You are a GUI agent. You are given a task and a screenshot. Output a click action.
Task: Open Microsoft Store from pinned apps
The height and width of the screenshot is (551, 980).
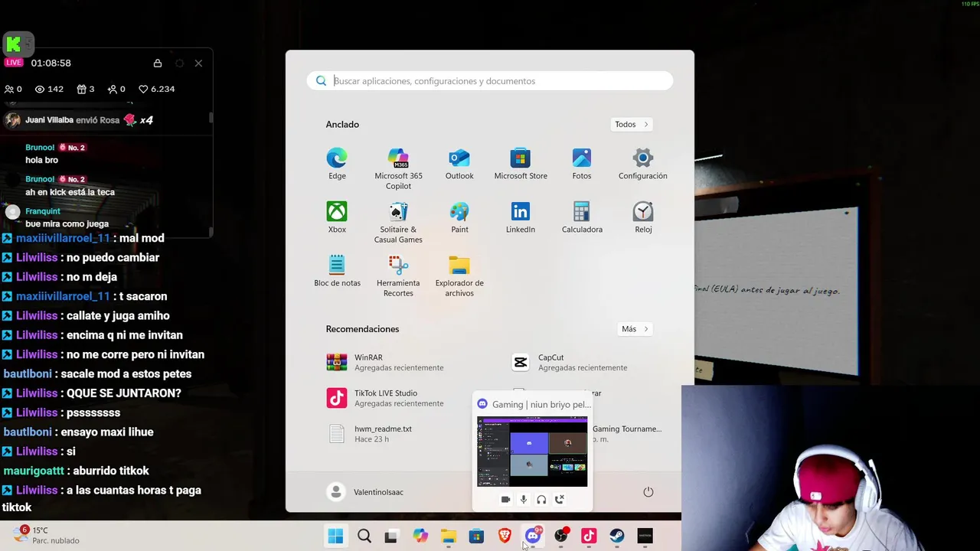(x=521, y=165)
